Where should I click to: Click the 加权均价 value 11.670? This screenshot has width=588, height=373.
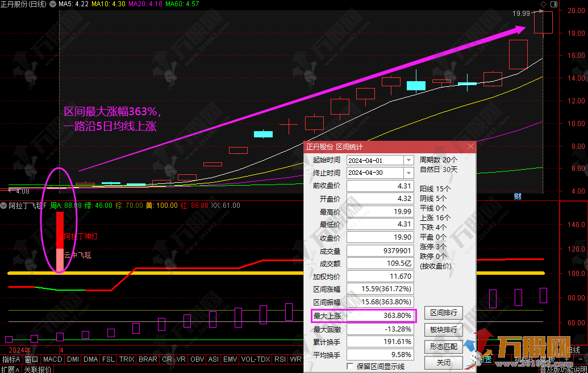380,276
